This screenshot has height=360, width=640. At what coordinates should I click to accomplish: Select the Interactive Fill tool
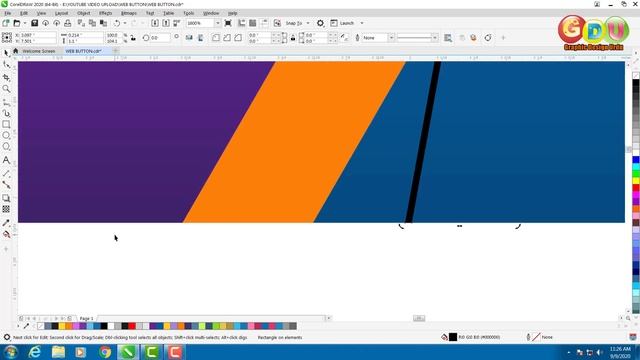point(6,234)
